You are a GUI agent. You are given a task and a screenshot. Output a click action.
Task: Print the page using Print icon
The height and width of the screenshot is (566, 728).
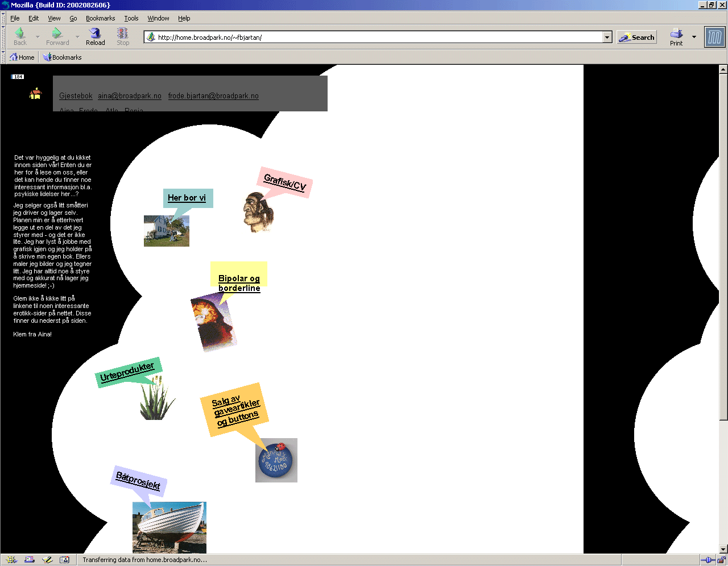tap(676, 37)
